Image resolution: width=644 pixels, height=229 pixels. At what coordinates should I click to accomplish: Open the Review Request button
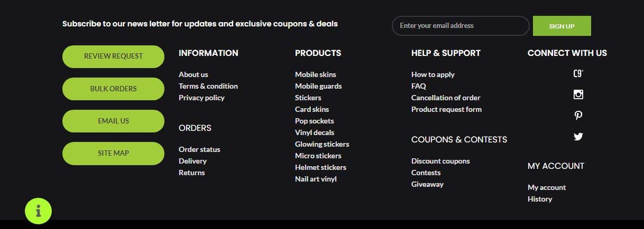pos(113,56)
